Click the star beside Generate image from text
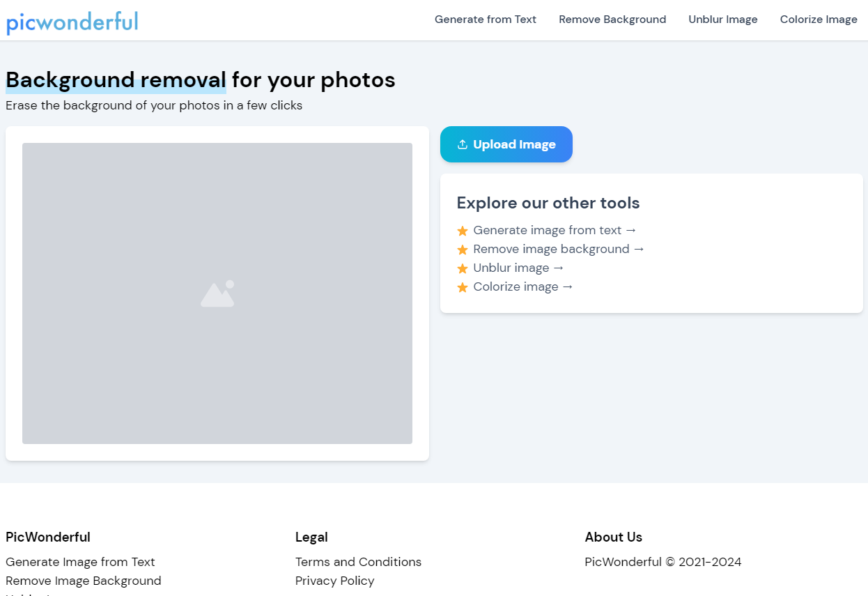This screenshot has height=596, width=868. (x=463, y=231)
